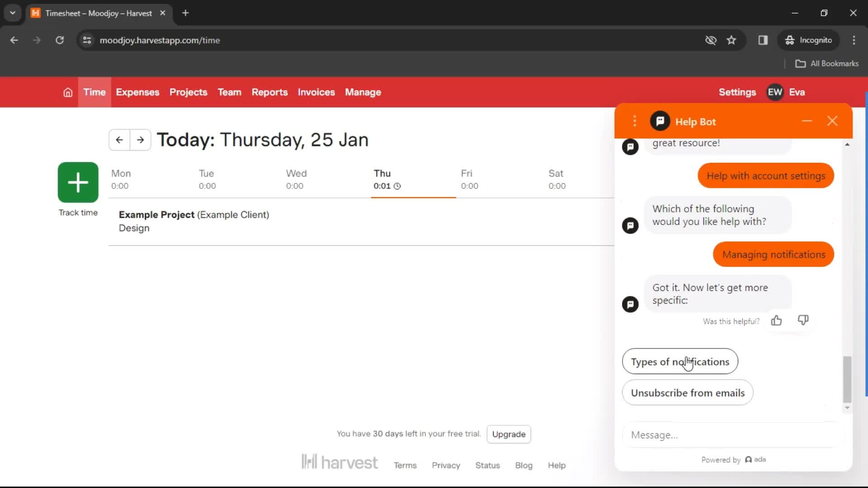Viewport: 868px width, 488px height.
Task: Open the Privacy footer link
Action: point(446,465)
